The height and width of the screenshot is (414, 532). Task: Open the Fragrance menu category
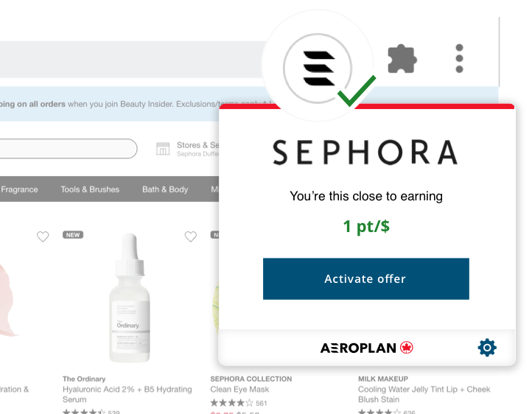coord(19,189)
